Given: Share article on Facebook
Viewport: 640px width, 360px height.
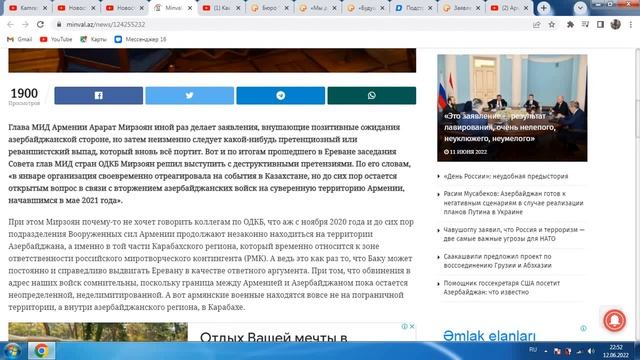Looking at the screenshot, I should [x=98, y=96].
